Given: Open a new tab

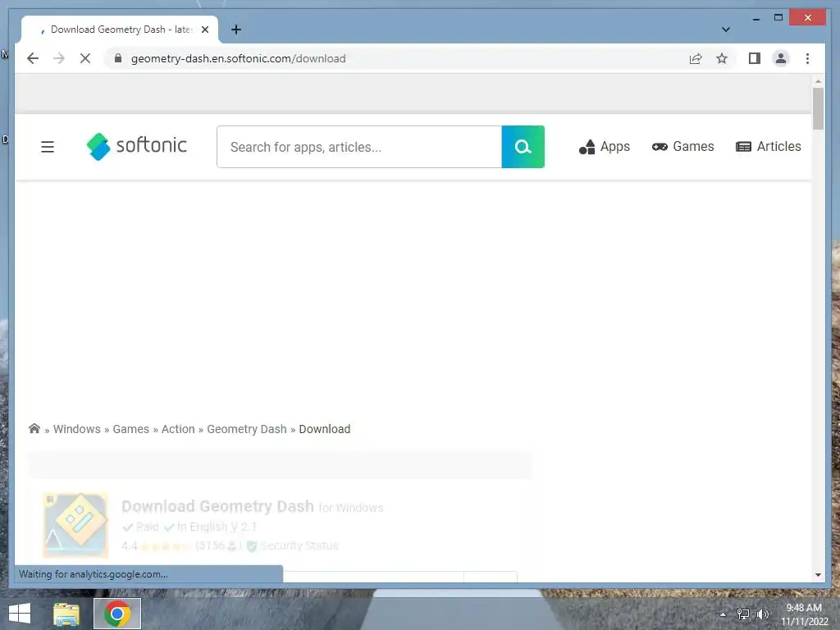Looking at the screenshot, I should 235,30.
